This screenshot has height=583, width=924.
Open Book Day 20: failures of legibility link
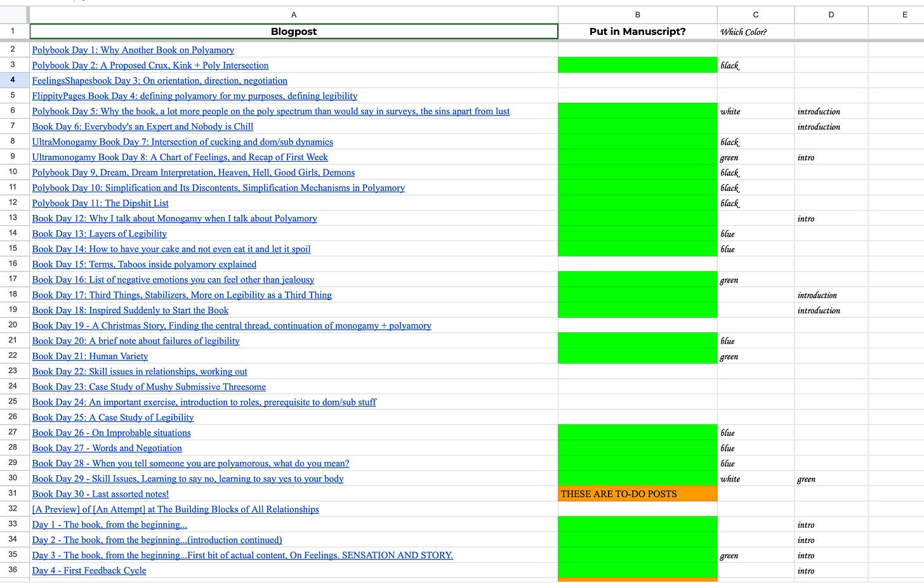(136, 341)
